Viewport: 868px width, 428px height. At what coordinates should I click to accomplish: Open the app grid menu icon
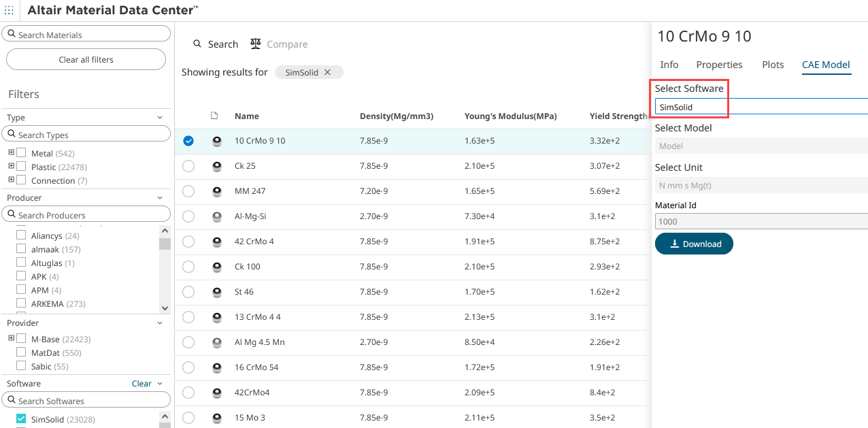click(10, 10)
